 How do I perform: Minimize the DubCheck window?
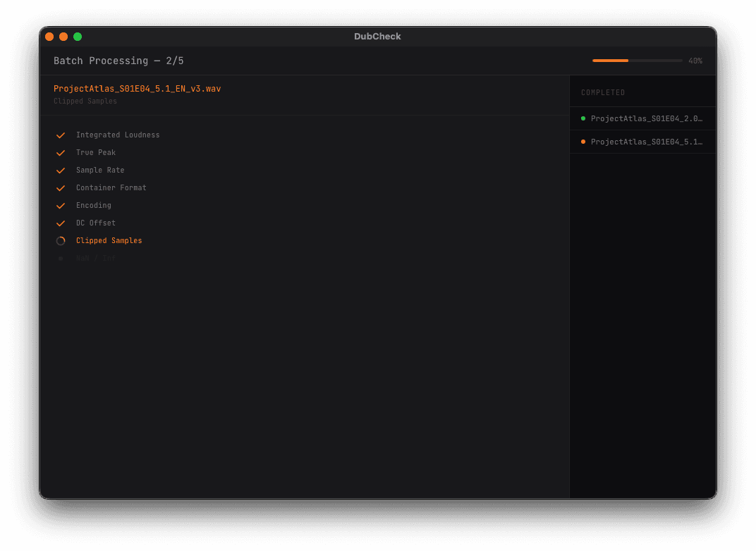tap(63, 37)
